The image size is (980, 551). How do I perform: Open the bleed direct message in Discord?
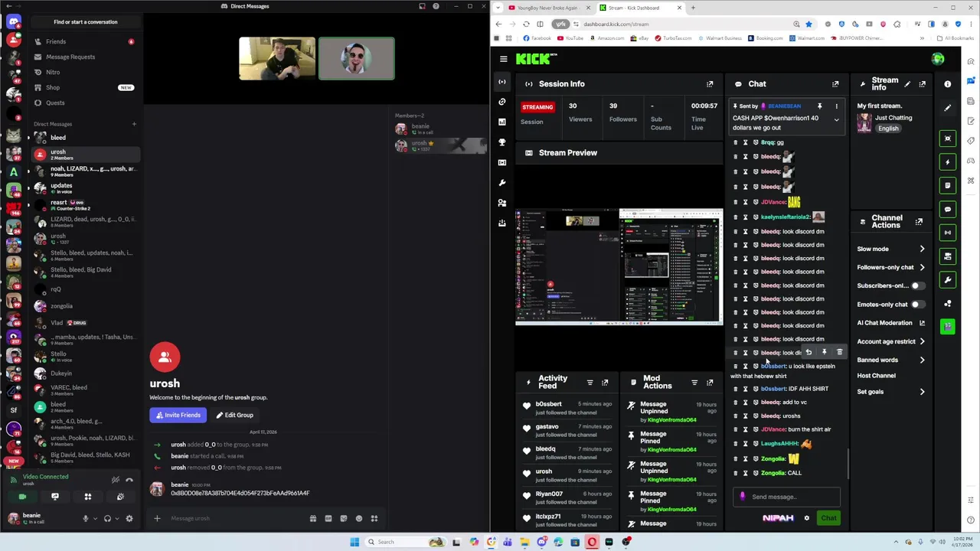(x=84, y=138)
